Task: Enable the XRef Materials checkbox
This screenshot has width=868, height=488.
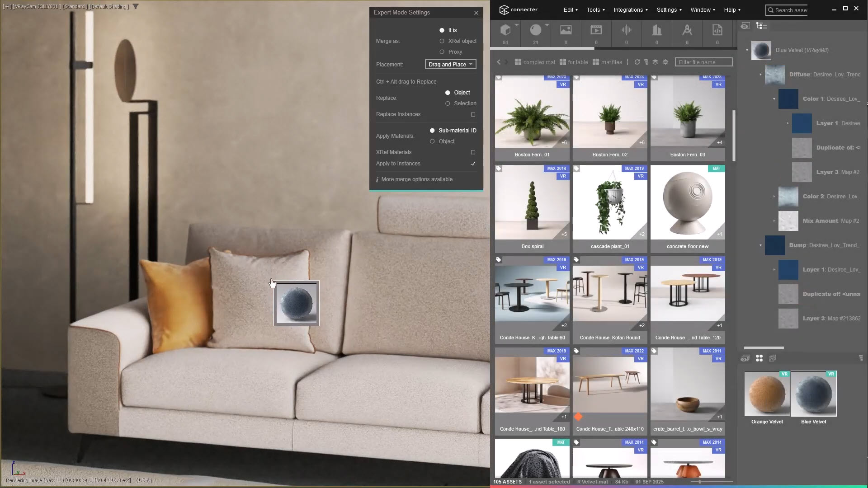Action: pyautogui.click(x=473, y=152)
